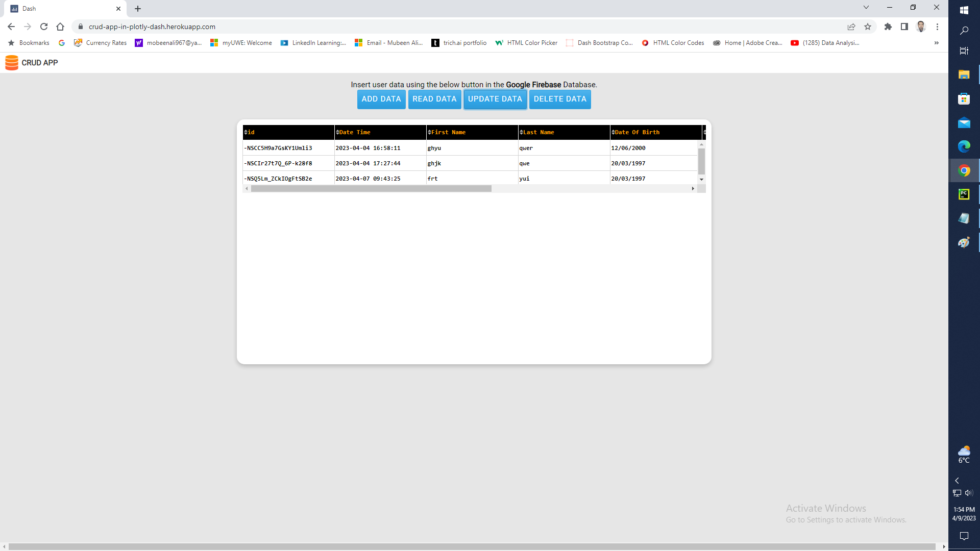Open the Extensions puzzle icon
Viewport: 980px width, 551px height.
coord(888,27)
